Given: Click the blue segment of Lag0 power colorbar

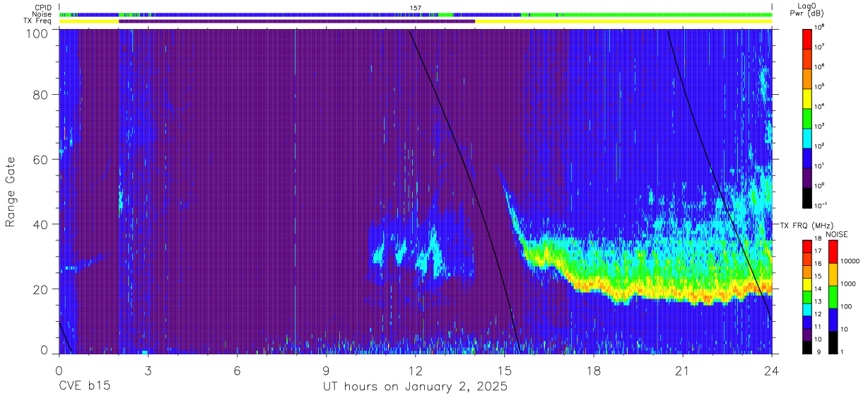Looking at the screenshot, I should click(x=808, y=157).
